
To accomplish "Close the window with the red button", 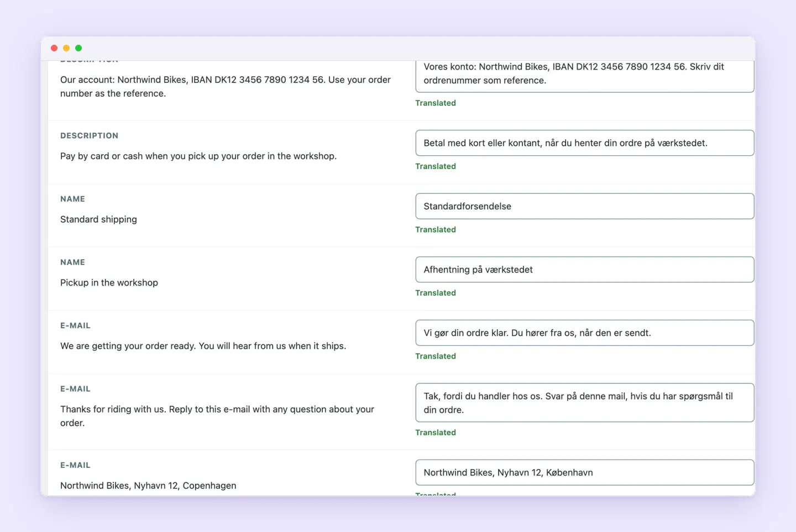I will [x=54, y=48].
